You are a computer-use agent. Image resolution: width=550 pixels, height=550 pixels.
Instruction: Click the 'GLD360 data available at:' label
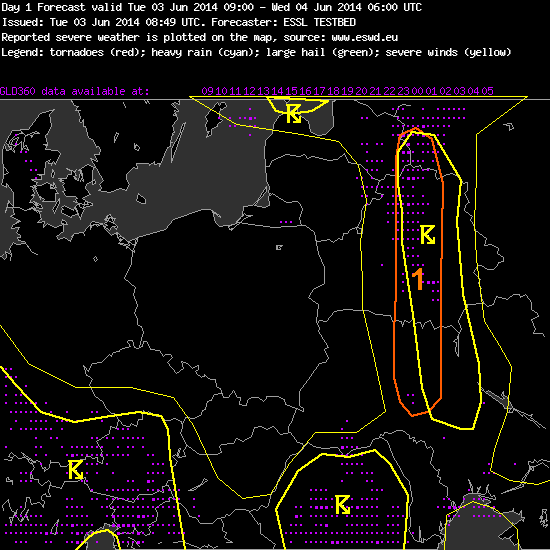[74, 91]
